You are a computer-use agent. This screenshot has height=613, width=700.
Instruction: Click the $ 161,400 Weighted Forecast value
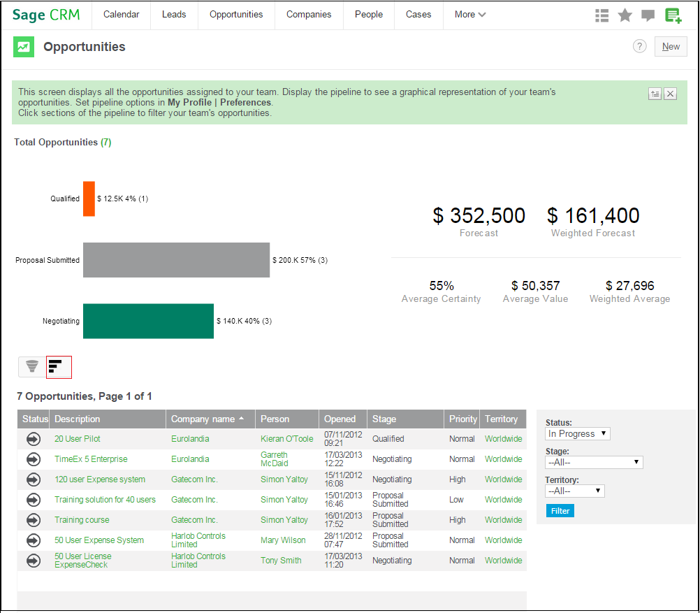click(x=593, y=216)
